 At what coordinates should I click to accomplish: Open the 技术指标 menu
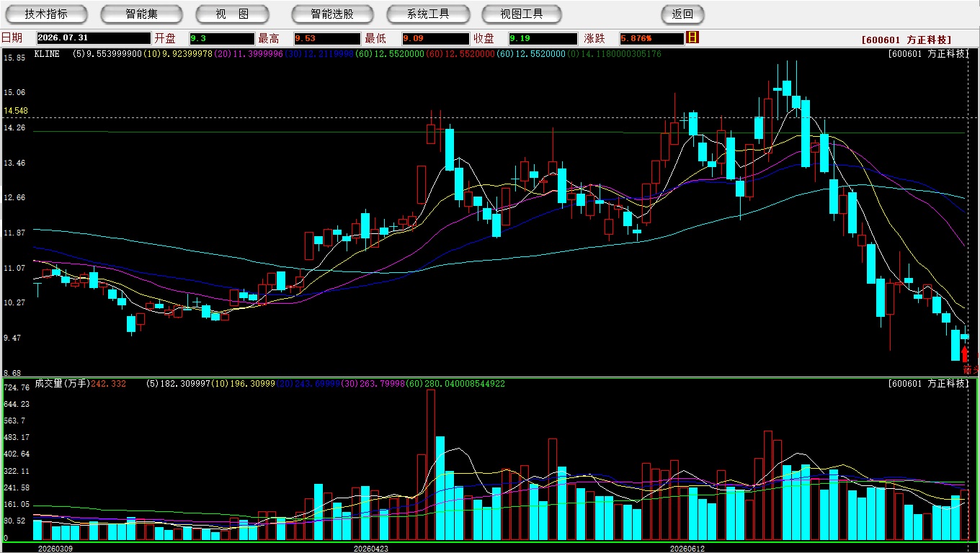pyautogui.click(x=46, y=14)
